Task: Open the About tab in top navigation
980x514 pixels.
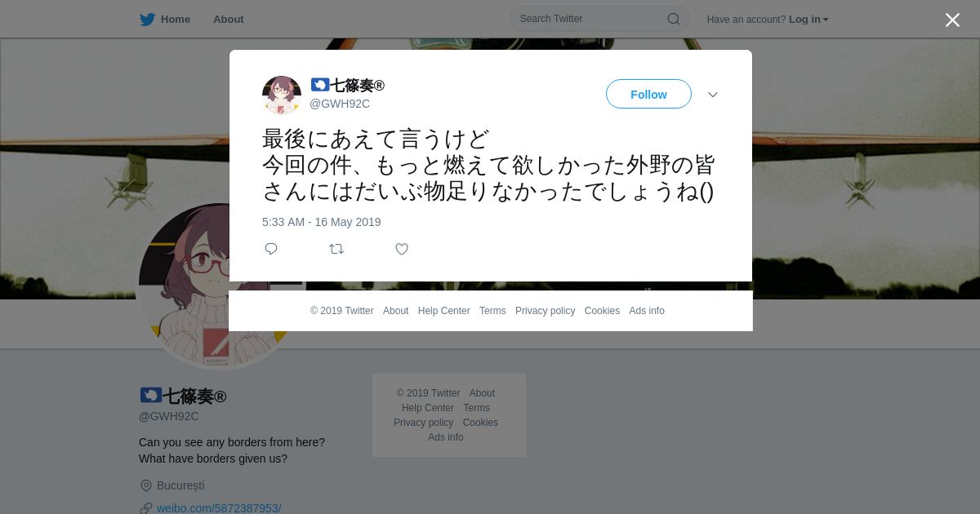Action: tap(229, 20)
